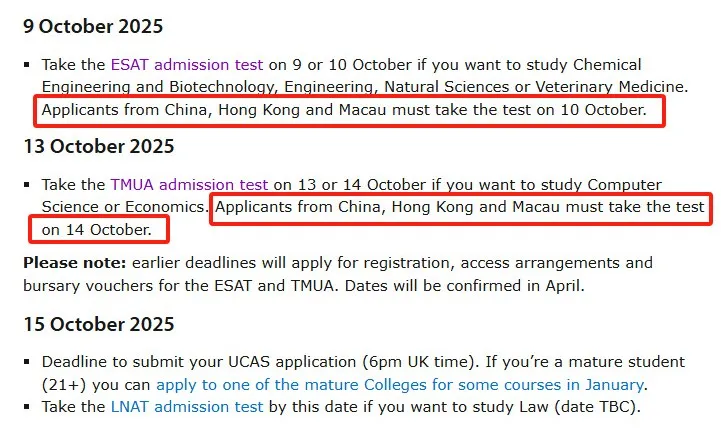Click the highlighted 'on 14 October.' text
This screenshot has width=721, height=433.
(97, 229)
